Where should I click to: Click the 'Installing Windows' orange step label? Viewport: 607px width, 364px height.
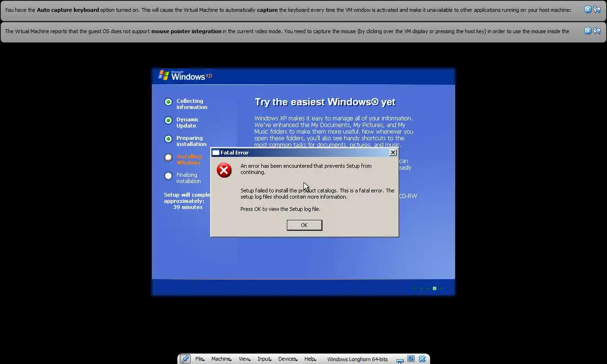[x=189, y=159]
